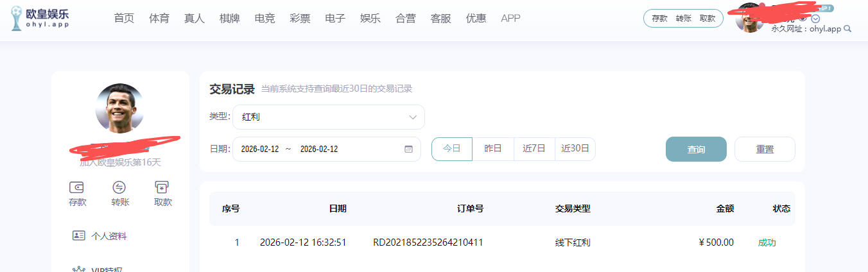
Task: Expand the account menu circled chevron
Action: pyautogui.click(x=816, y=19)
